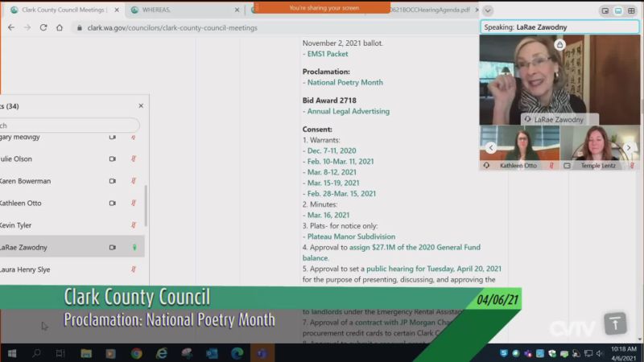Click the Windows Start button
This screenshot has width=644, height=362.
12,353
